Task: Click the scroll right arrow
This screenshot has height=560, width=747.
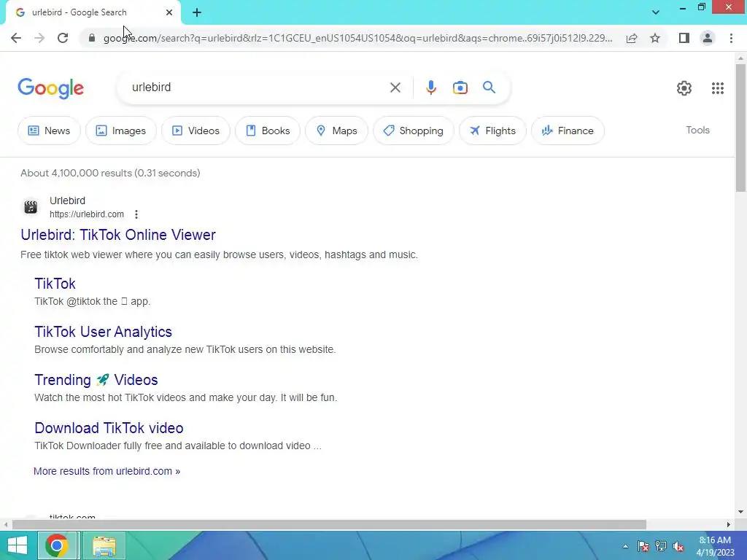Action: (x=729, y=524)
